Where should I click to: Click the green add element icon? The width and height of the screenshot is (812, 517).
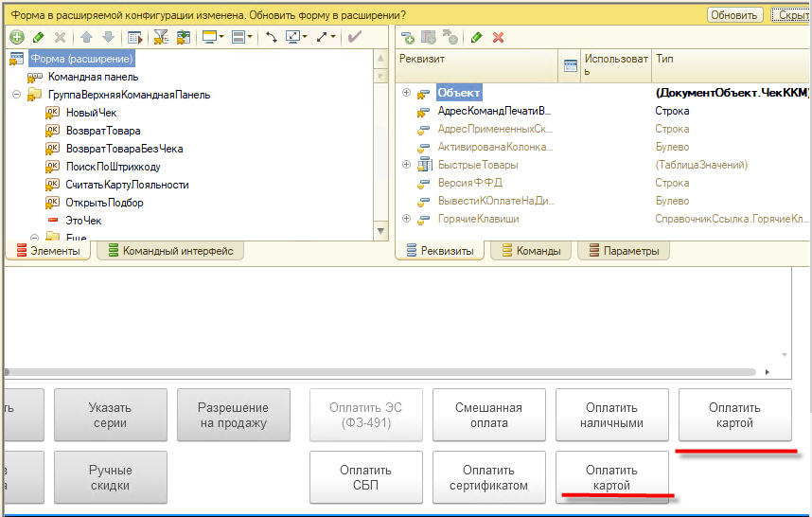[17, 37]
